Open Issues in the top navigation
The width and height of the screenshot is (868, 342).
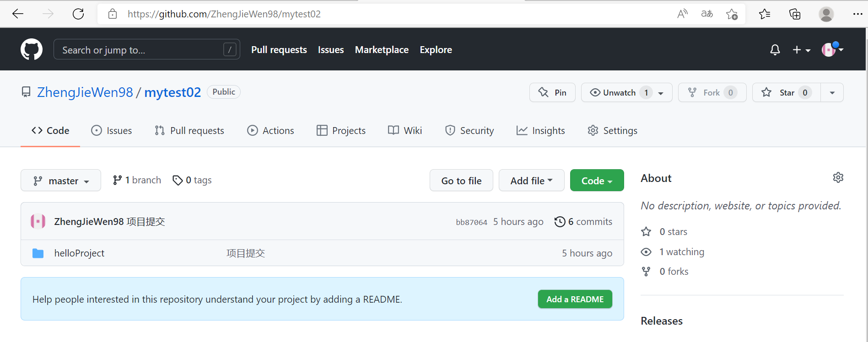331,50
